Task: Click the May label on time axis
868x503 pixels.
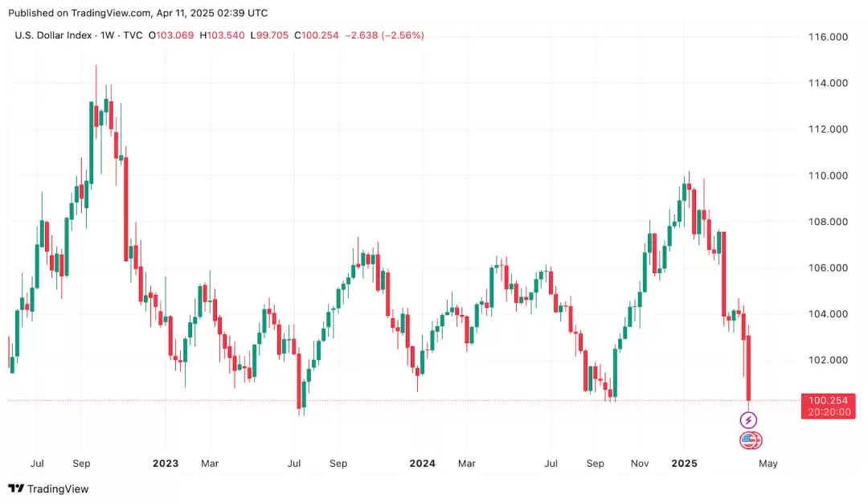Action: click(768, 464)
